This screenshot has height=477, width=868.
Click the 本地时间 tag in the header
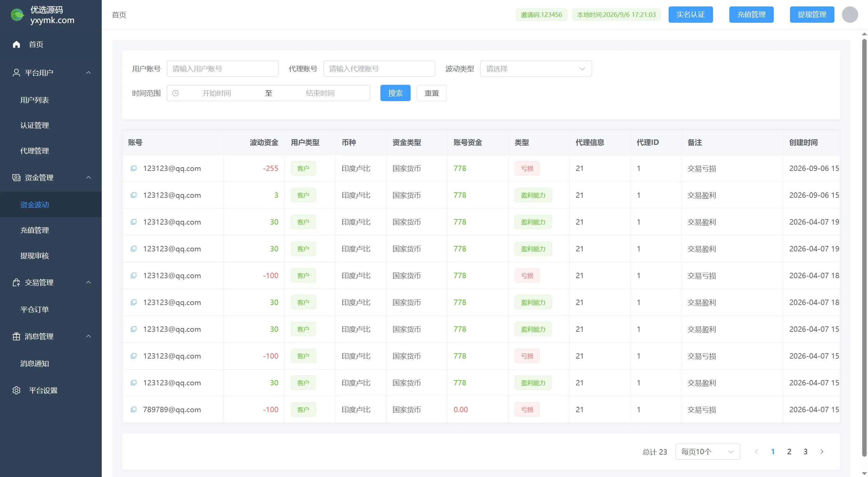pos(616,15)
